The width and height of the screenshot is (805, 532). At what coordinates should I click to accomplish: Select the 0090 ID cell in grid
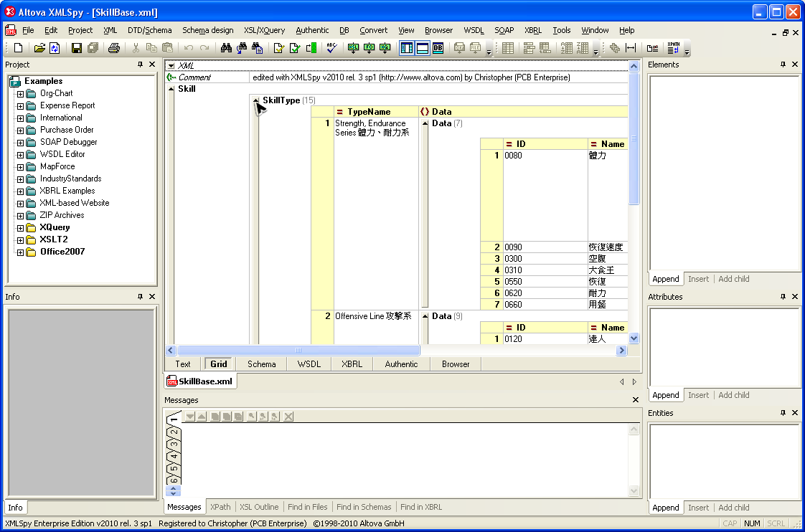click(x=513, y=247)
